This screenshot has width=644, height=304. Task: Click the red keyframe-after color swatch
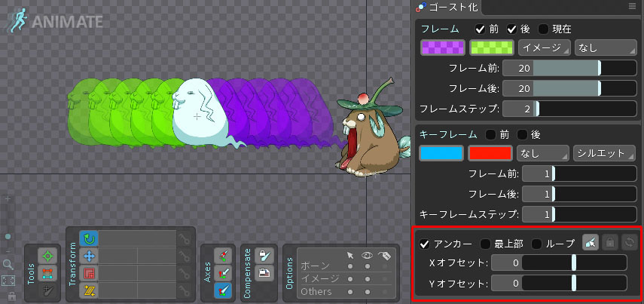click(490, 153)
